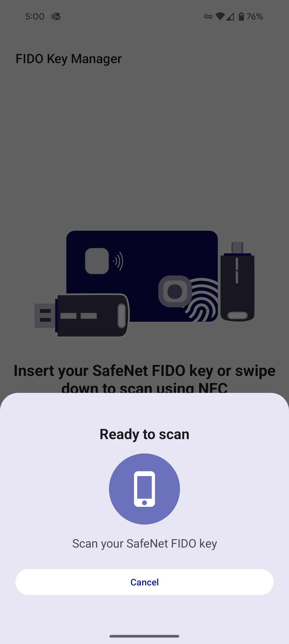Tap the Wi-Fi signal icon

(220, 16)
